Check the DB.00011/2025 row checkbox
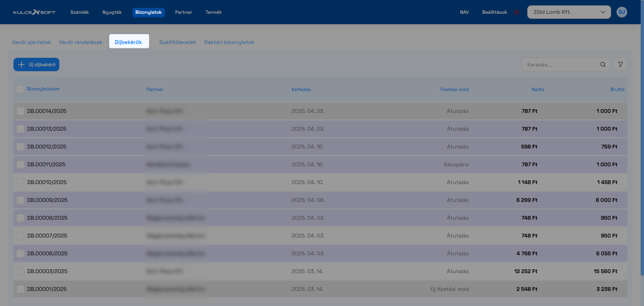The height and width of the screenshot is (306, 644). (x=20, y=165)
